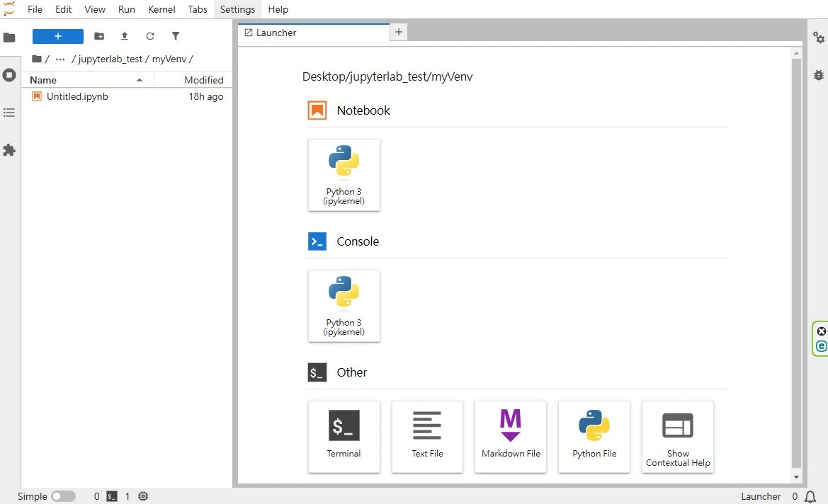Open the Debugger bug icon panel
Screen dimensions: 828x504
coord(819,74)
